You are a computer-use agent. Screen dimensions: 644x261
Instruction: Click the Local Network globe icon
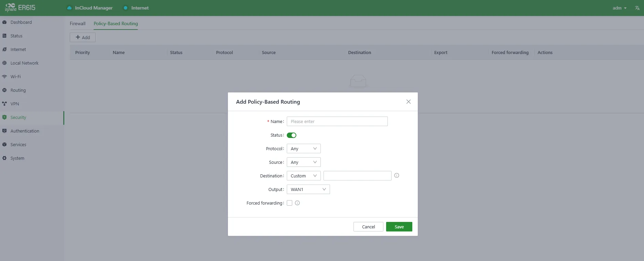click(4, 63)
